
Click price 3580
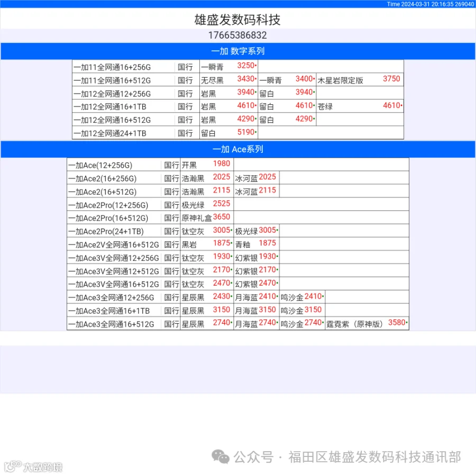397,323
